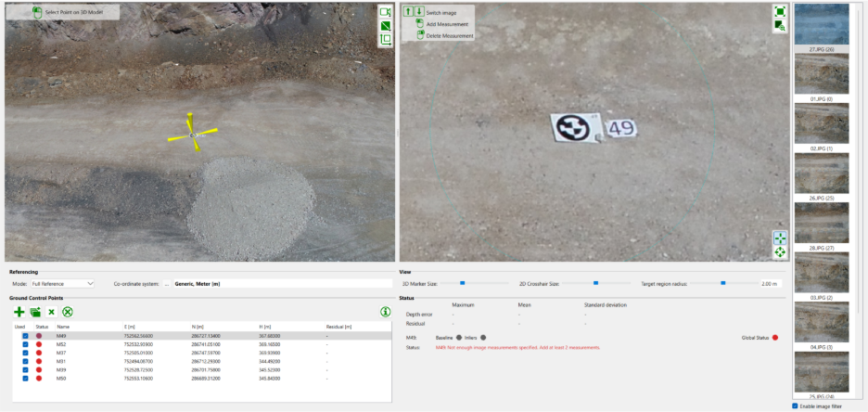The height and width of the screenshot is (412, 868).
Task: Click the Add Measurement icon
Action: [420, 24]
